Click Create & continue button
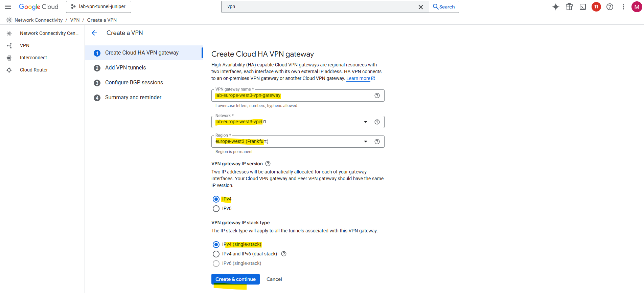Screen dimensions: 644x293 [235, 279]
